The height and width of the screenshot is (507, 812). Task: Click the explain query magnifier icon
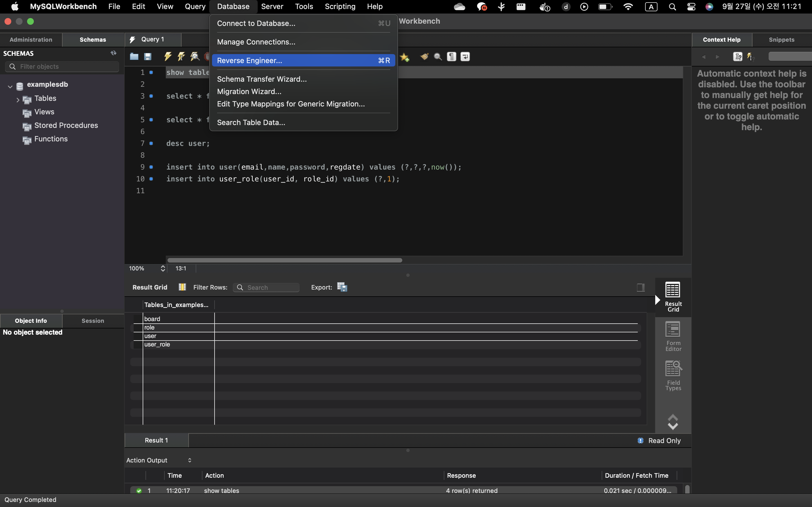point(195,57)
